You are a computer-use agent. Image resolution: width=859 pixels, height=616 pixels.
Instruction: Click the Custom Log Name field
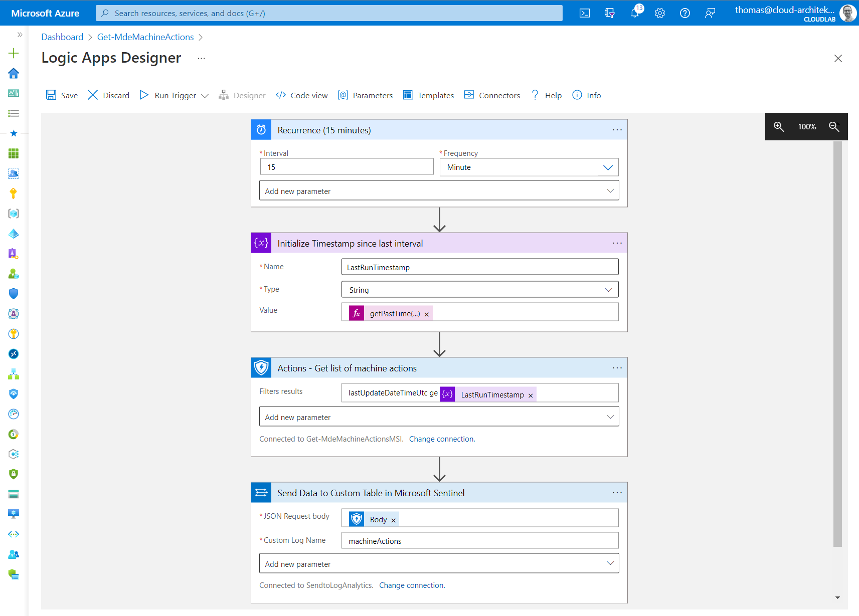coord(480,540)
